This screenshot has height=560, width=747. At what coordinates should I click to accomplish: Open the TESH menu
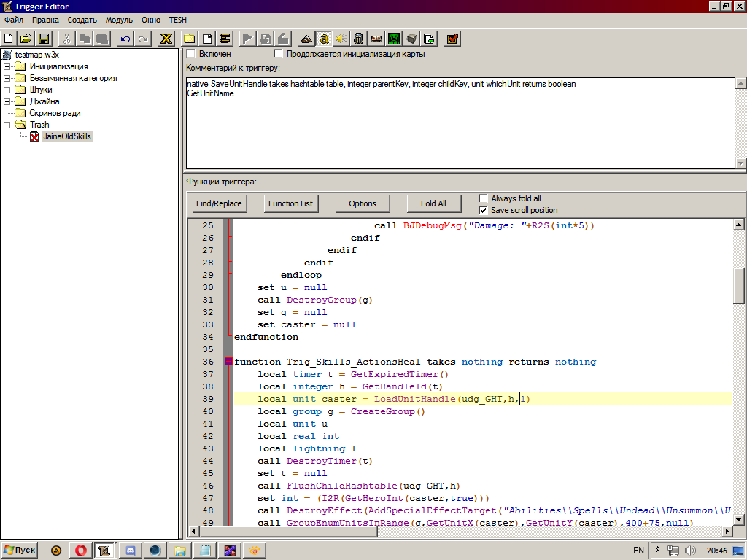177,20
